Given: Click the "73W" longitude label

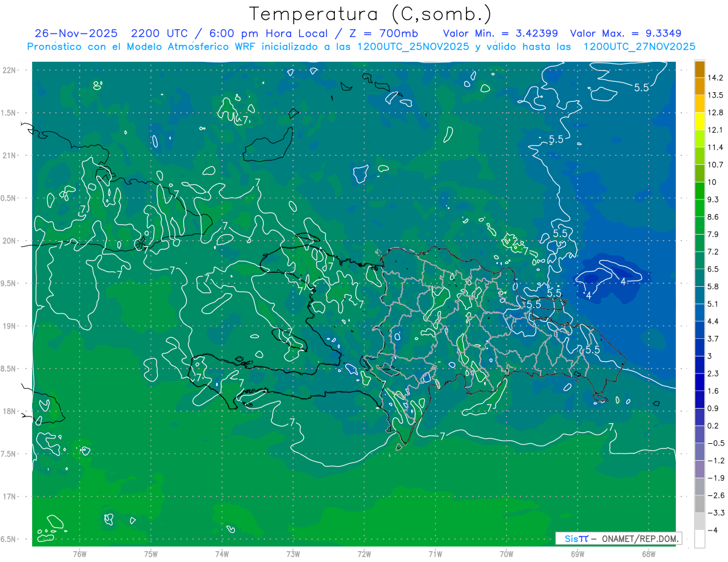Looking at the screenshot, I should [x=293, y=554].
